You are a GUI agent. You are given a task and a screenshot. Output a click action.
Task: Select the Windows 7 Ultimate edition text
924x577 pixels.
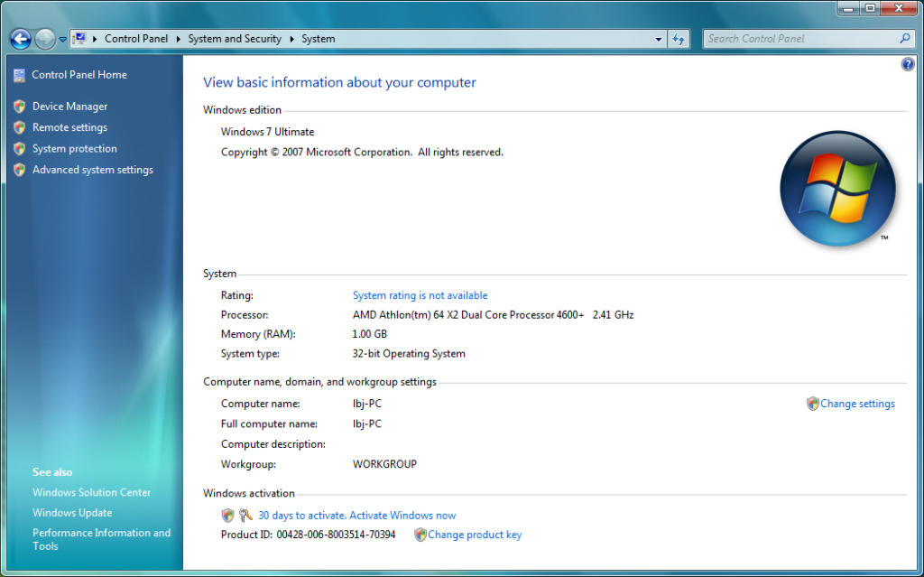coord(267,132)
